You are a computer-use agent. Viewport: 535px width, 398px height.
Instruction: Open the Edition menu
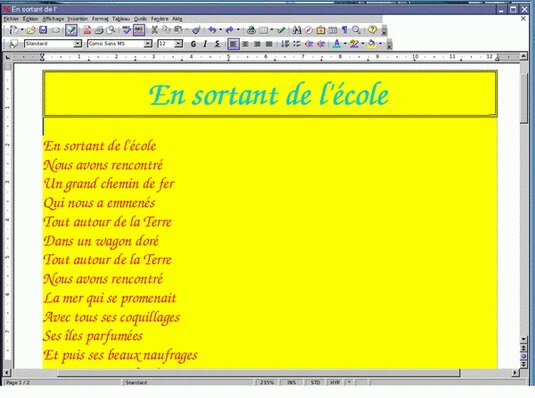[x=30, y=19]
